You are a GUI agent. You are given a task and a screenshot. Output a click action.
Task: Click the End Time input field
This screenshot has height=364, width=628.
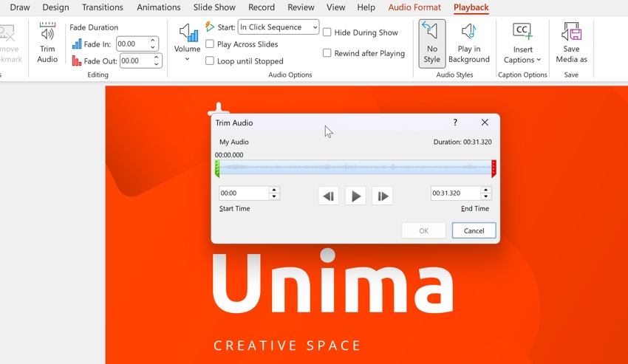click(455, 193)
